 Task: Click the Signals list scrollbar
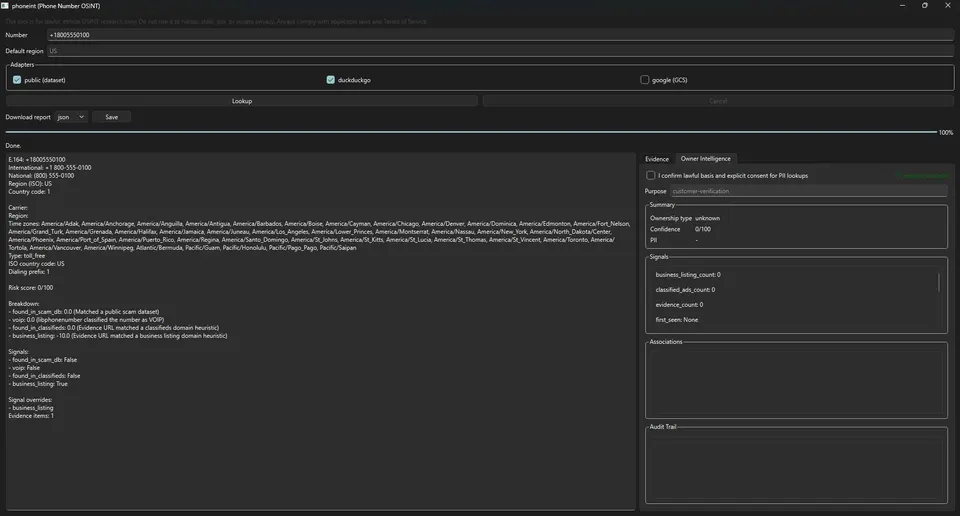[x=939, y=282]
